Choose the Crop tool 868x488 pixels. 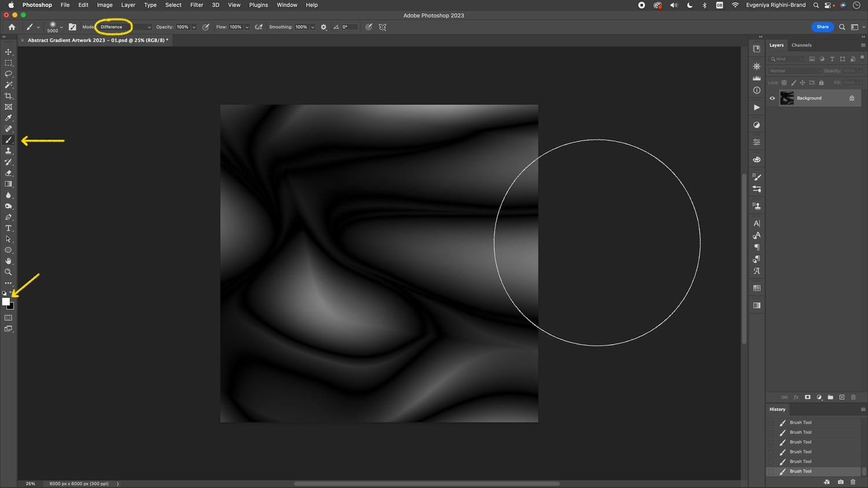(x=8, y=95)
